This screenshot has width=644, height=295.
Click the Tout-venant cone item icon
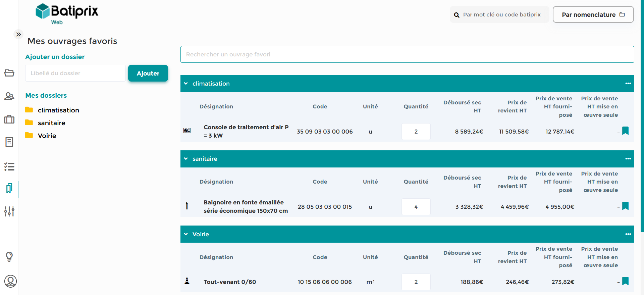pyautogui.click(x=187, y=281)
